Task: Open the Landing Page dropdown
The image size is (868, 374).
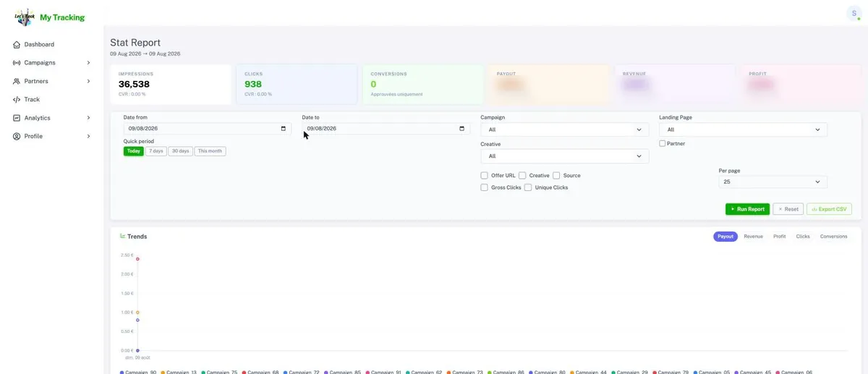Action: click(743, 129)
